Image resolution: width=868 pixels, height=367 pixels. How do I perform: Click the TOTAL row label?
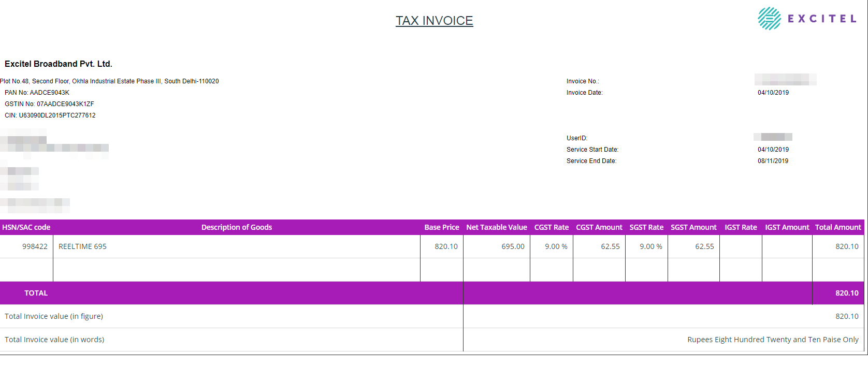[x=36, y=293]
